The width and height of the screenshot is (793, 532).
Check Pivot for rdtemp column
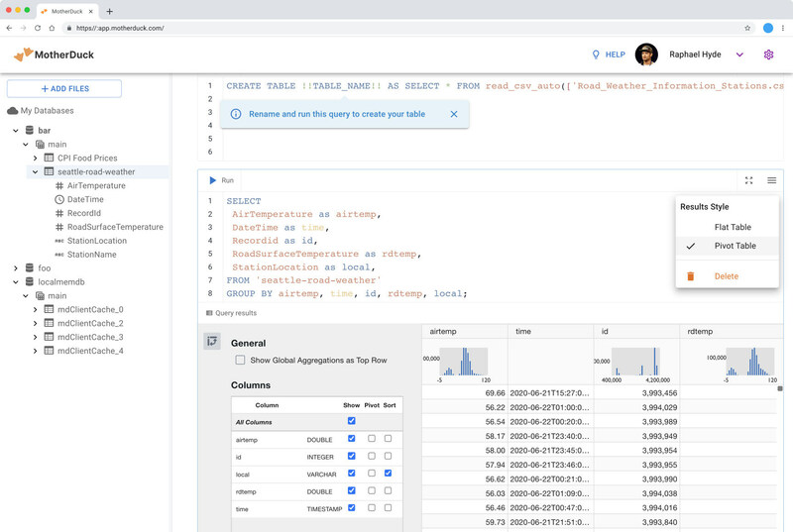(x=372, y=490)
